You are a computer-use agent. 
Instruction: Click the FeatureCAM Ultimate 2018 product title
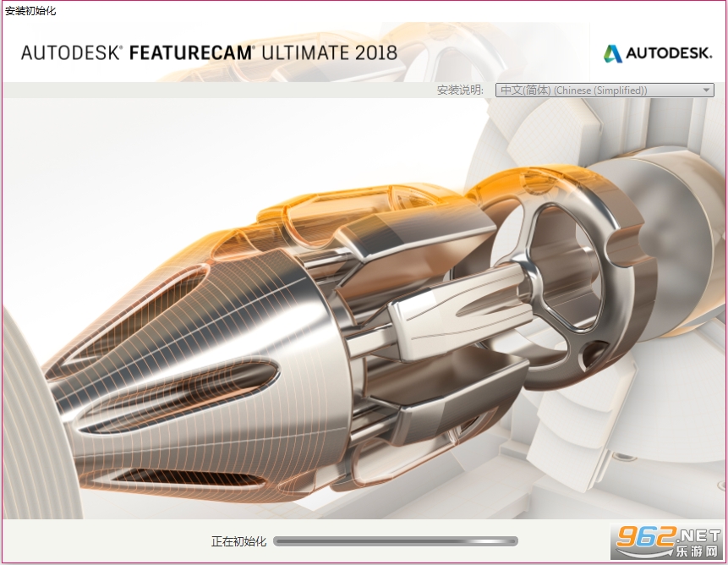coord(209,53)
